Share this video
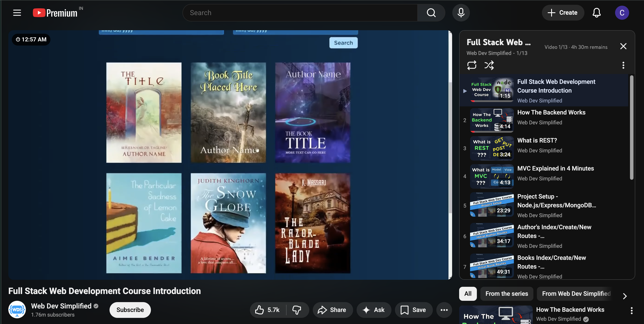Image resolution: width=644 pixels, height=324 pixels. pyautogui.click(x=333, y=310)
